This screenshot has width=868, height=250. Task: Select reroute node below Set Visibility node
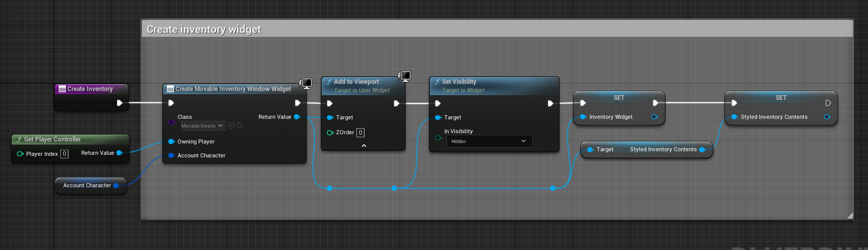click(x=553, y=188)
